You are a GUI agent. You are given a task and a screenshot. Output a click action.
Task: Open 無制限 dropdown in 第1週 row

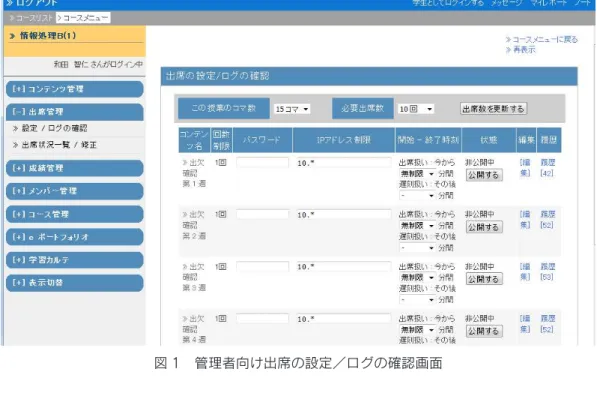pos(417,174)
